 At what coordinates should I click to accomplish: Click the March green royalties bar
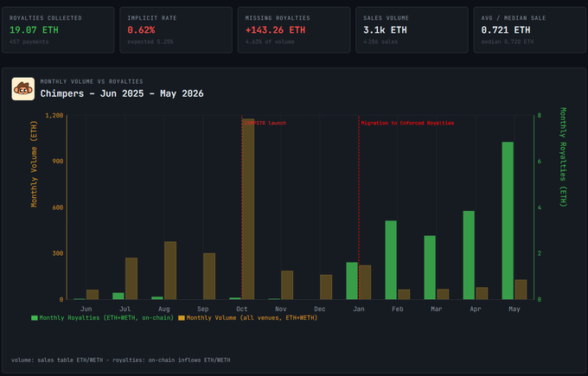click(x=430, y=267)
